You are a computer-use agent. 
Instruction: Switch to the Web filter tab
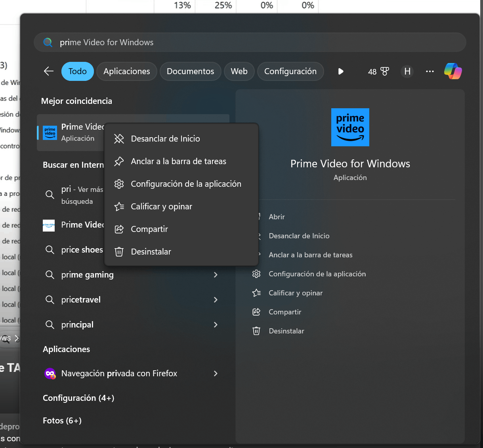coord(239,71)
